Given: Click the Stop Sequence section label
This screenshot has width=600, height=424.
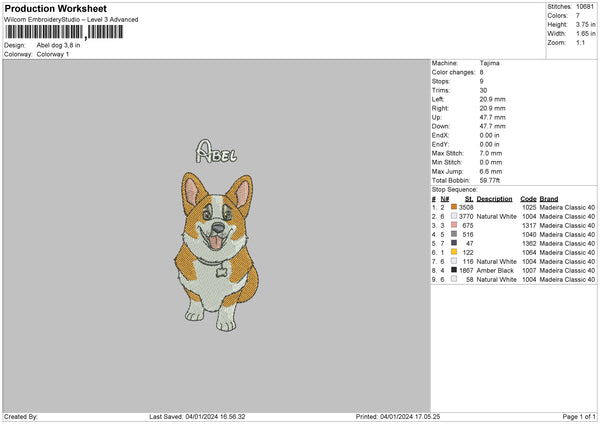Looking at the screenshot, I should coord(454,188).
